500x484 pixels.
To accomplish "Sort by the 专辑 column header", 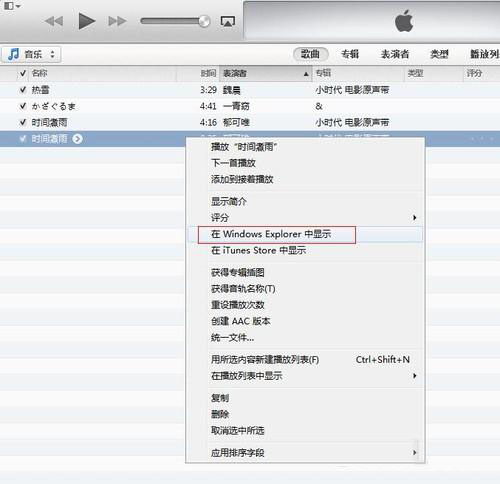I will (x=358, y=73).
